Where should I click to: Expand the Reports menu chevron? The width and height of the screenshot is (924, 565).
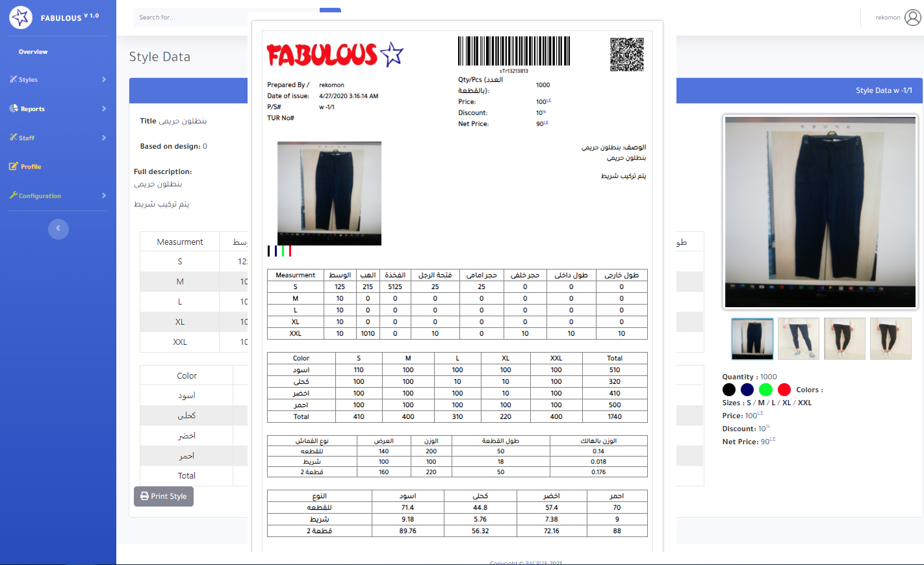tap(104, 108)
